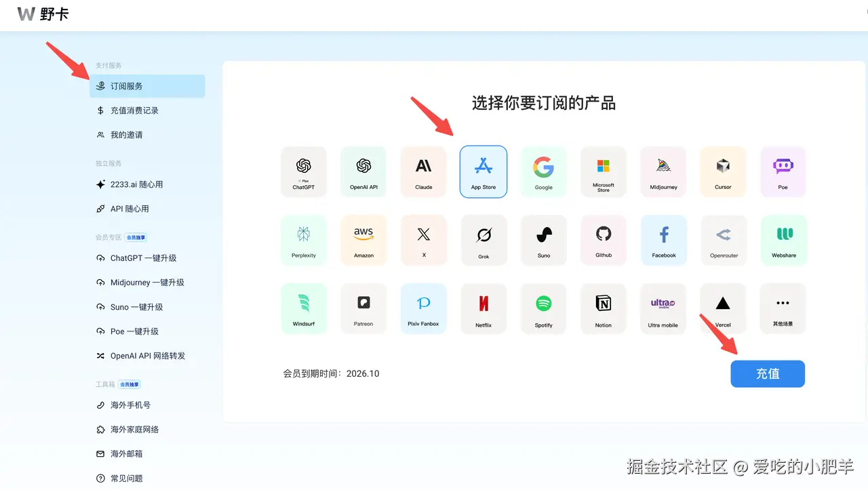
Task: Choose the Github product tile
Action: click(604, 240)
